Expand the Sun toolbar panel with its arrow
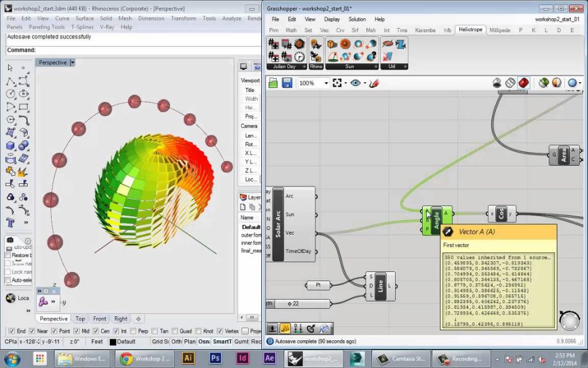The height and width of the screenshot is (368, 588). point(376,66)
